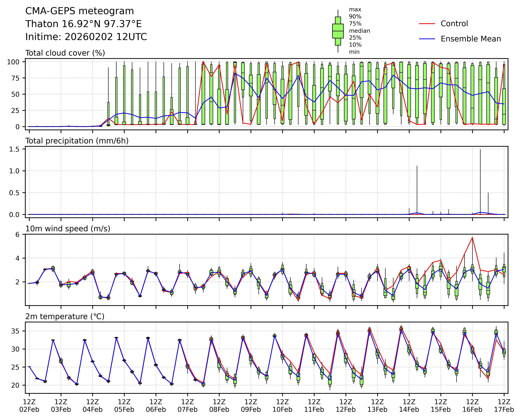
Task: Click the red wind speed peak near 6 m/s
Action: pos(472,238)
